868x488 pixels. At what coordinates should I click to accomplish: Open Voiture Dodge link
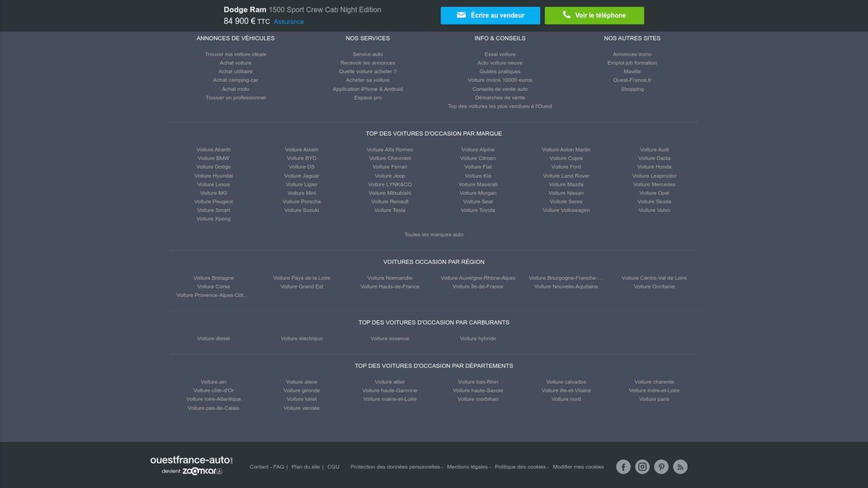[213, 167]
